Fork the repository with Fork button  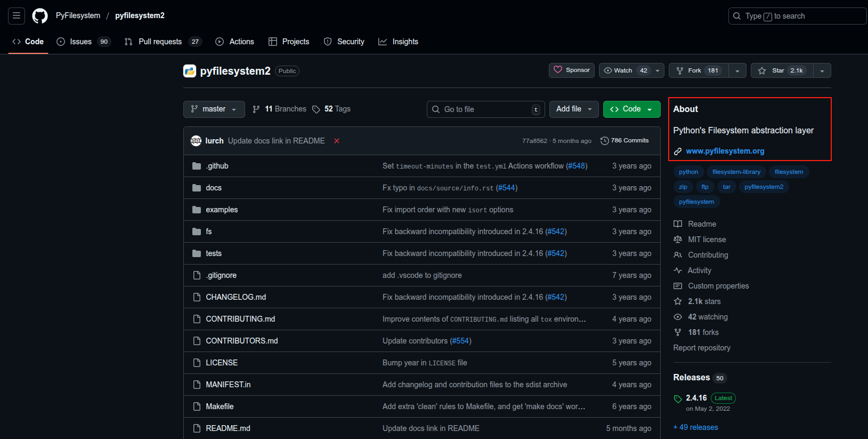[x=699, y=70]
